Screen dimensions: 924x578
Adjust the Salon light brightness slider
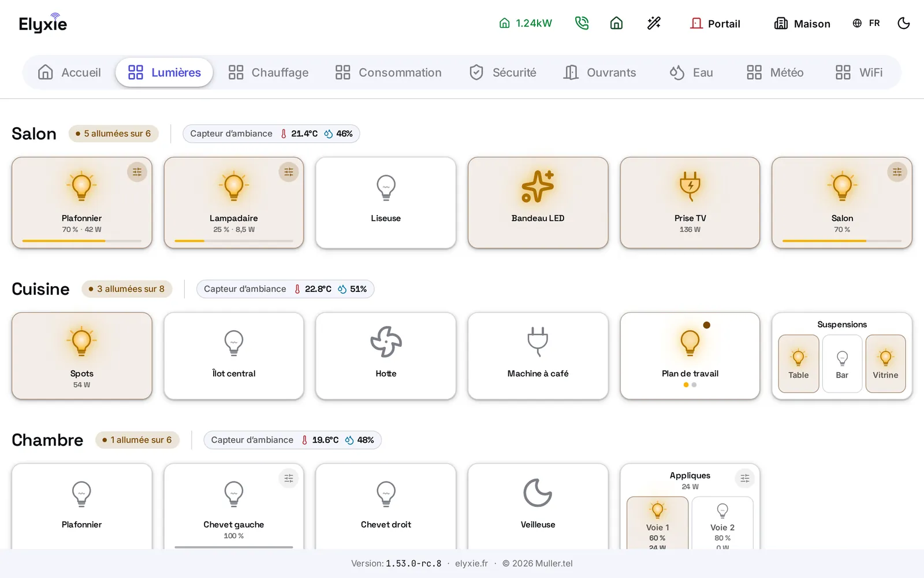coord(842,240)
